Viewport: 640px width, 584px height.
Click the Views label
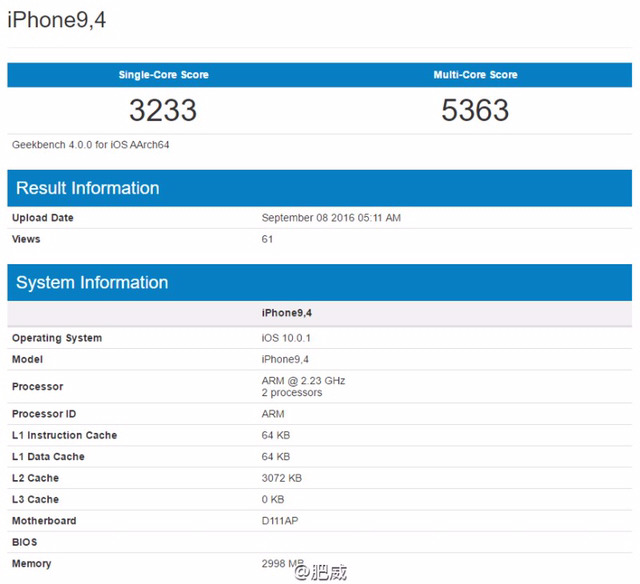(26, 239)
